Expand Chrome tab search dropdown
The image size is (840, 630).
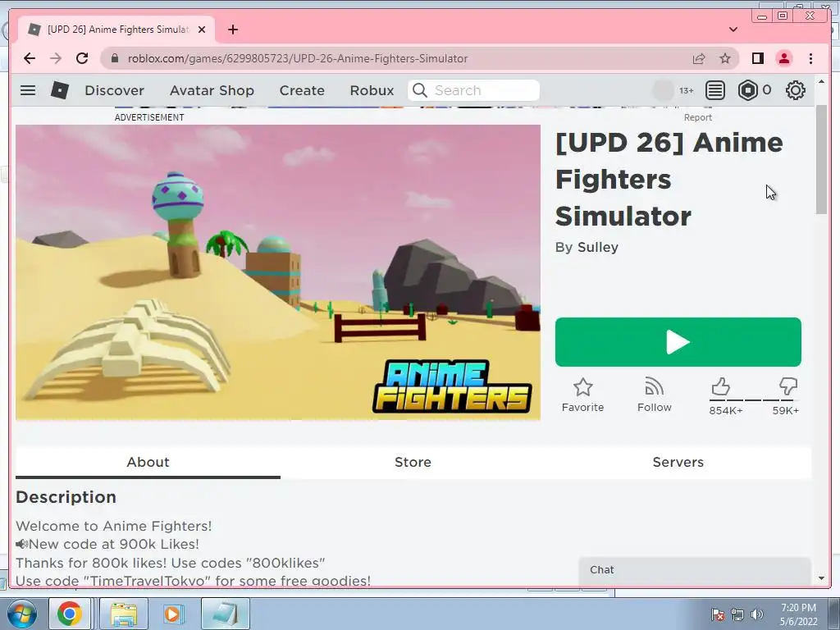tap(733, 30)
